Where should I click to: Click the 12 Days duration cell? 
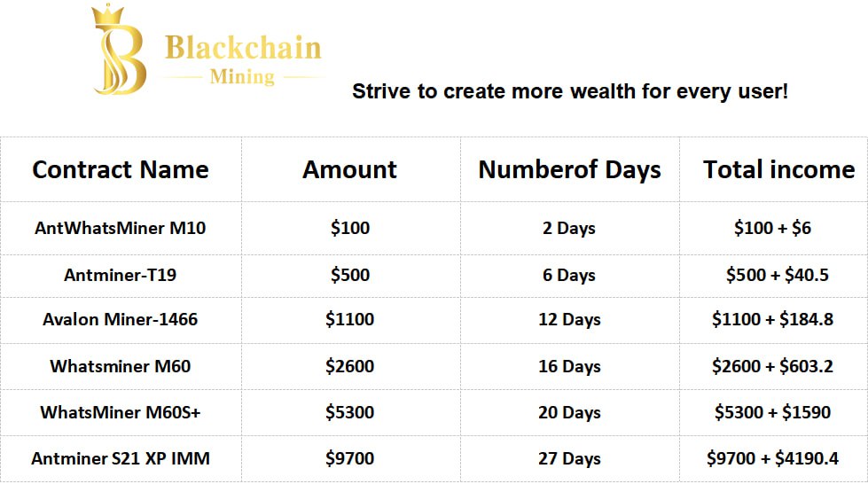pyautogui.click(x=569, y=319)
